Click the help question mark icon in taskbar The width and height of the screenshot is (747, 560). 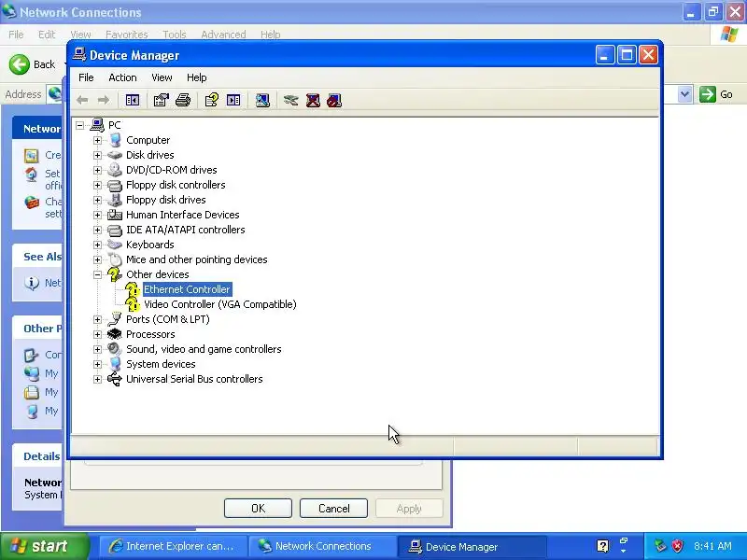click(602, 546)
